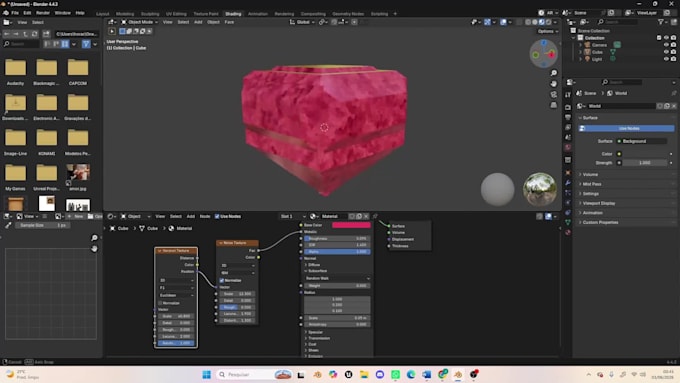The height and width of the screenshot is (383, 680).
Task: Click the file browser refresh icon
Action: pyautogui.click(x=35, y=34)
